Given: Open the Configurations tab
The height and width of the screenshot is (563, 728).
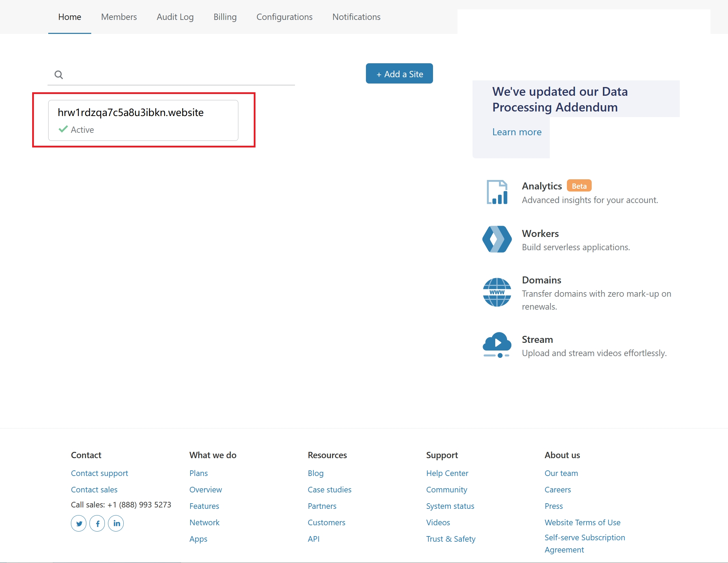Looking at the screenshot, I should (x=284, y=17).
